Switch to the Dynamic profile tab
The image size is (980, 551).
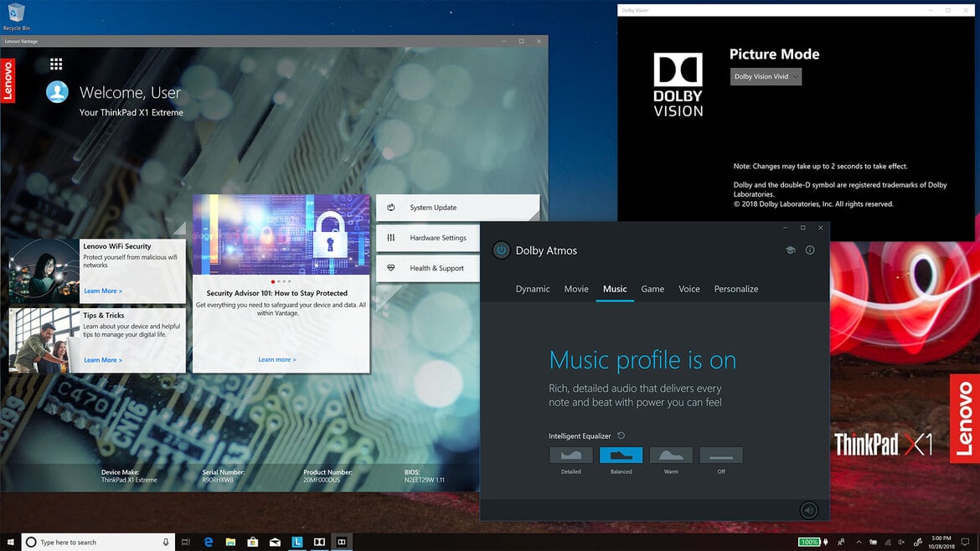[533, 289]
